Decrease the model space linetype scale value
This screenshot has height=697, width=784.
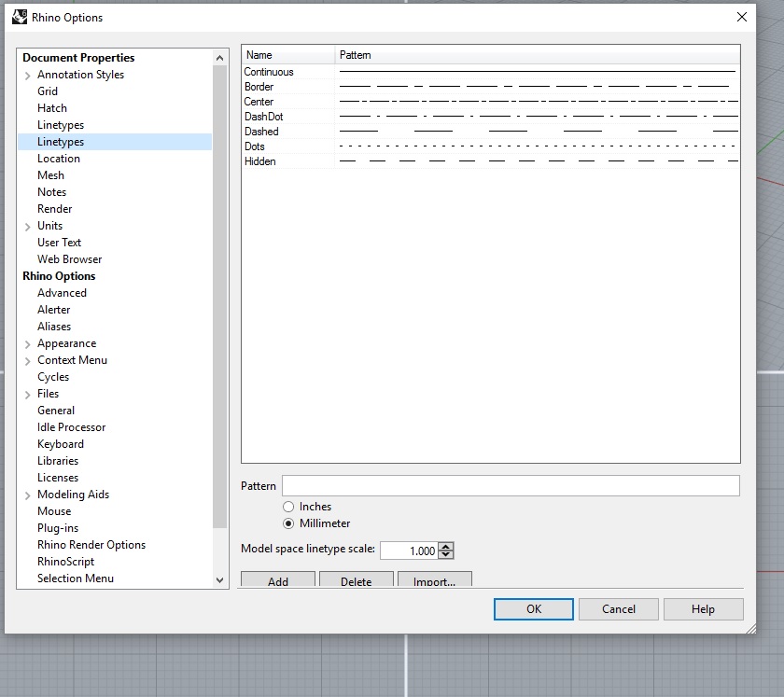[x=446, y=554]
